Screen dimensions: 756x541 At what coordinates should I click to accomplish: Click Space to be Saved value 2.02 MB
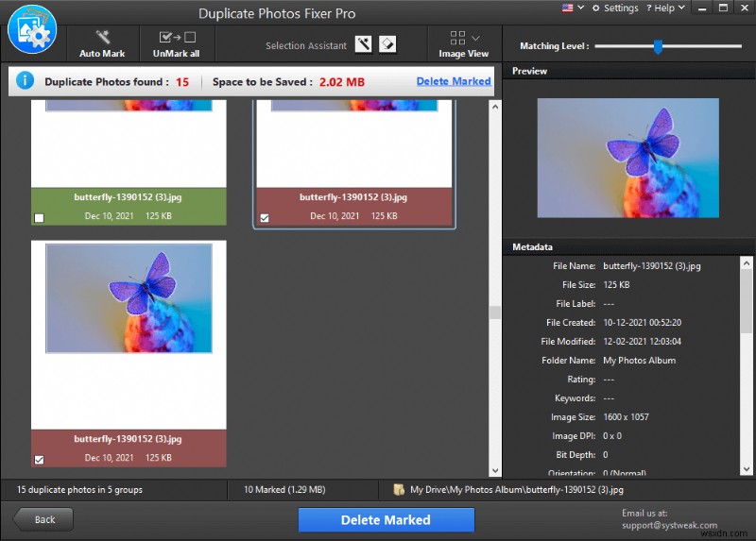click(342, 82)
